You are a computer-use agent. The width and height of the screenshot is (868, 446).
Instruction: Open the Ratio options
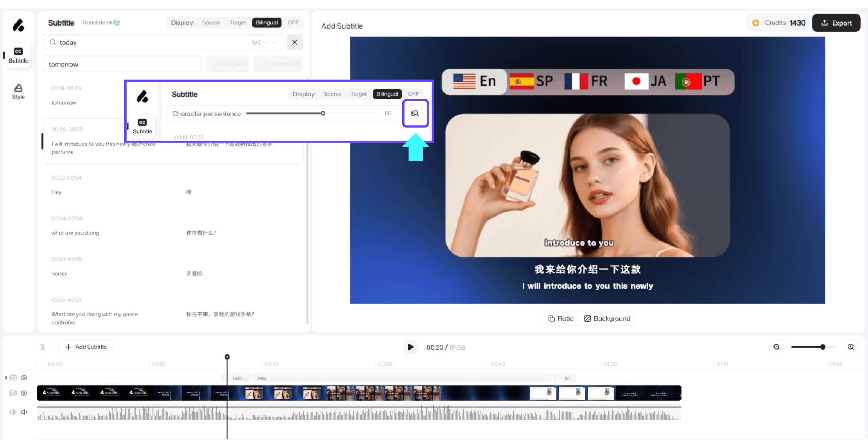coord(561,318)
